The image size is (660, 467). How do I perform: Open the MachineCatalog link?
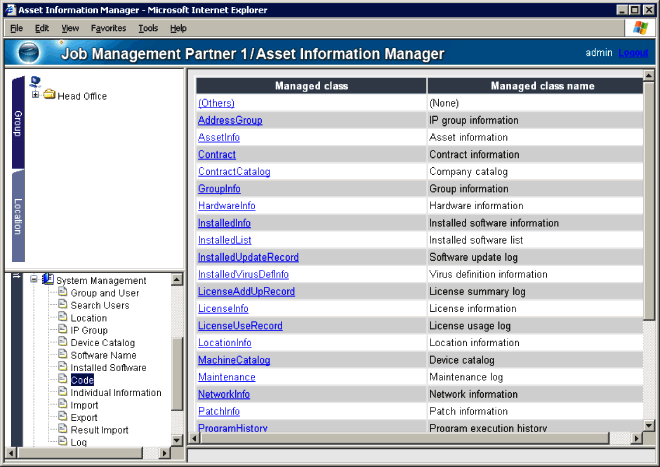click(x=234, y=360)
